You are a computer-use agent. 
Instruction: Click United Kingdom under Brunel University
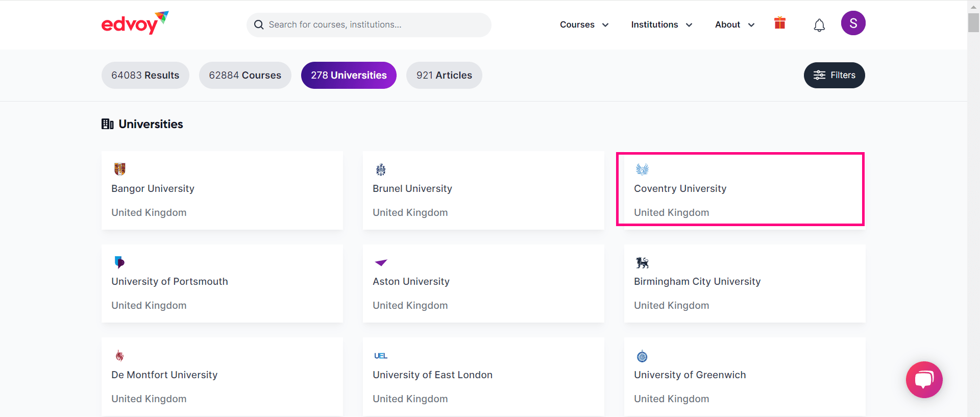(x=410, y=212)
